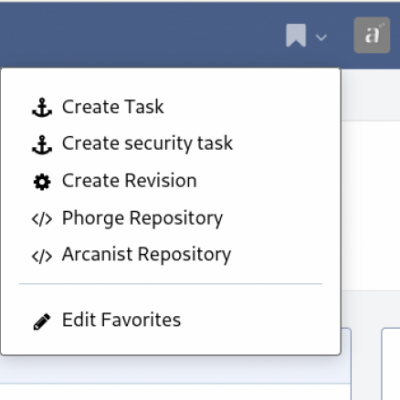The width and height of the screenshot is (400, 400).
Task: Click the empty blue header bar area
Action: pyautogui.click(x=140, y=35)
